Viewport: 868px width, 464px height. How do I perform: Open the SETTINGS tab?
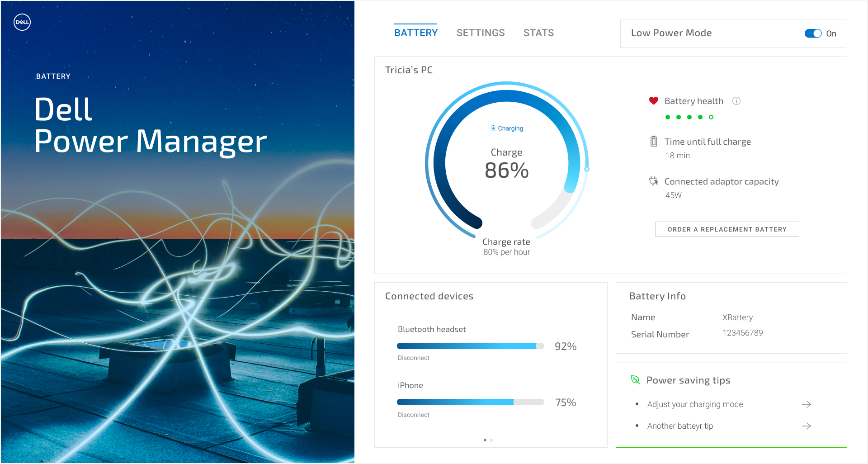481,33
